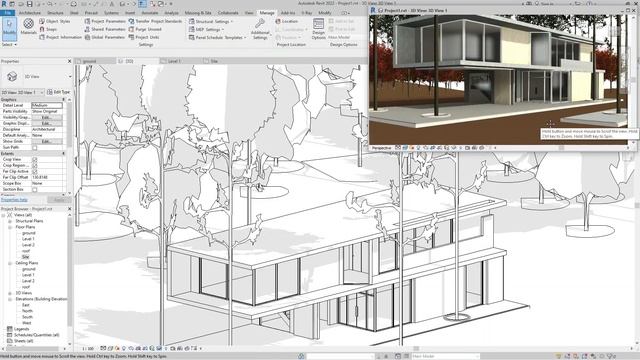Switch to the ground view tab
The width and height of the screenshot is (640, 360).
(95, 61)
